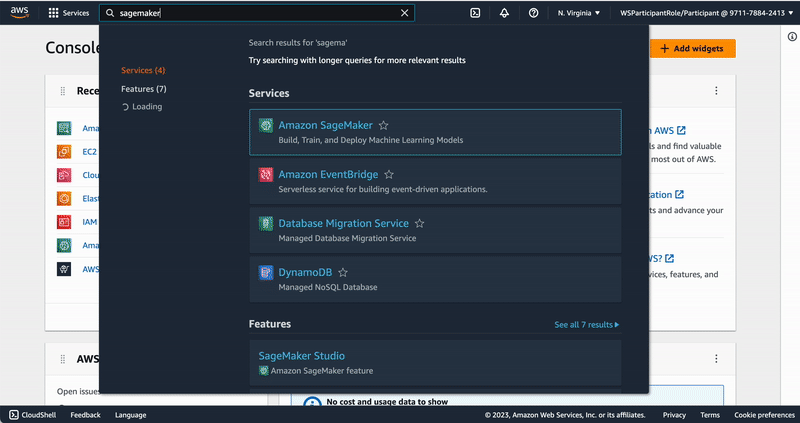Click the Database Migration Service icon
Viewport: 800px width, 423px height.
pos(265,223)
